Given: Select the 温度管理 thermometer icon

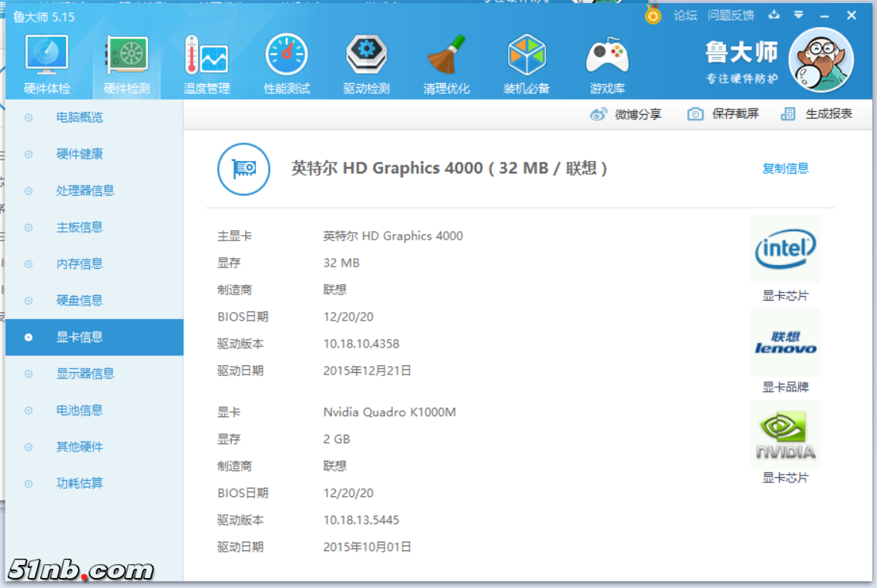Looking at the screenshot, I should pos(206,65).
